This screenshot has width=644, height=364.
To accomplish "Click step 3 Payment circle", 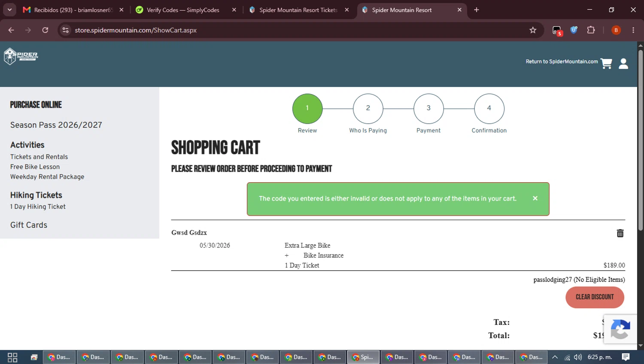I will 428,108.
